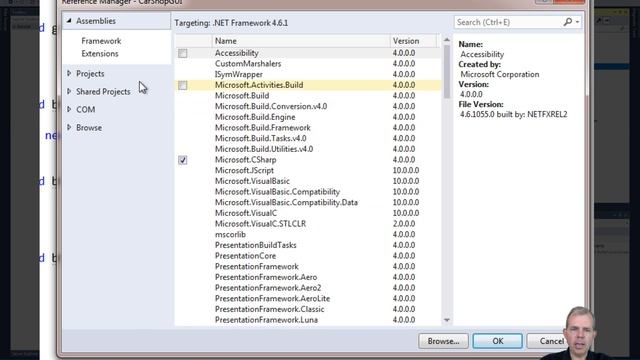The width and height of the screenshot is (640, 360).
Task: Click scroll down arrow of assembly list
Action: point(447,320)
